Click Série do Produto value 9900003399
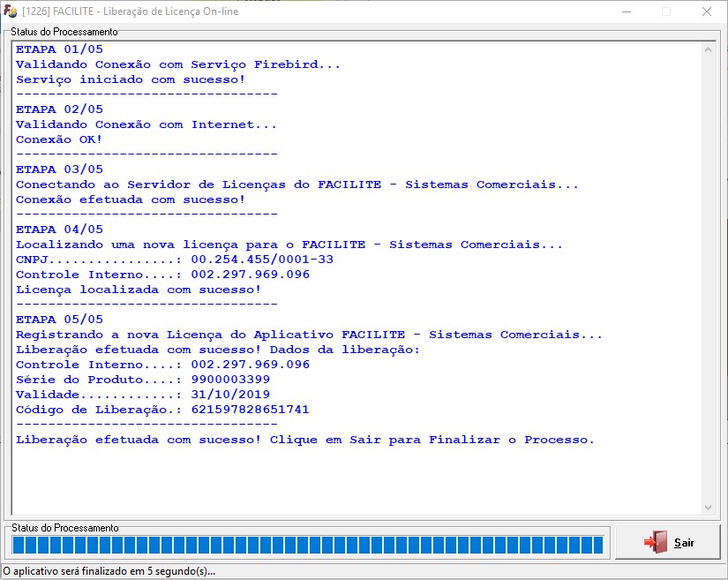This screenshot has height=580, width=728. 230,380
